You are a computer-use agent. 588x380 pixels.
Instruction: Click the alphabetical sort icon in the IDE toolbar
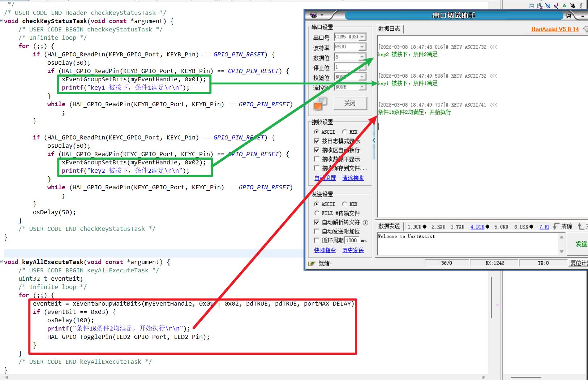[540, 6]
